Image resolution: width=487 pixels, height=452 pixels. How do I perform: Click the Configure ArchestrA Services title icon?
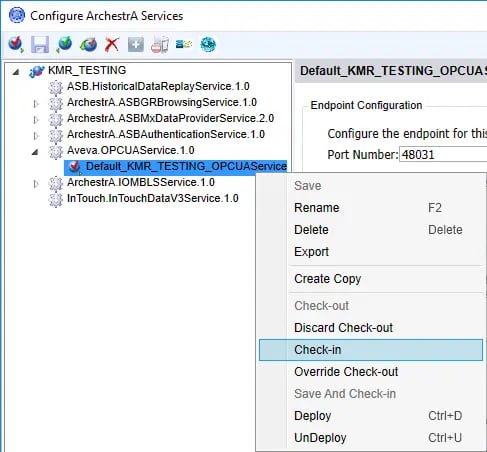(17, 15)
